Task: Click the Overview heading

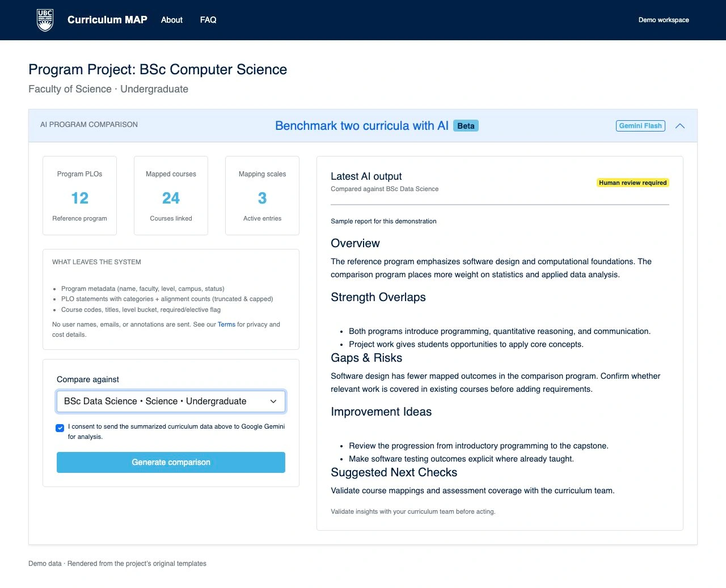Action: (355, 243)
